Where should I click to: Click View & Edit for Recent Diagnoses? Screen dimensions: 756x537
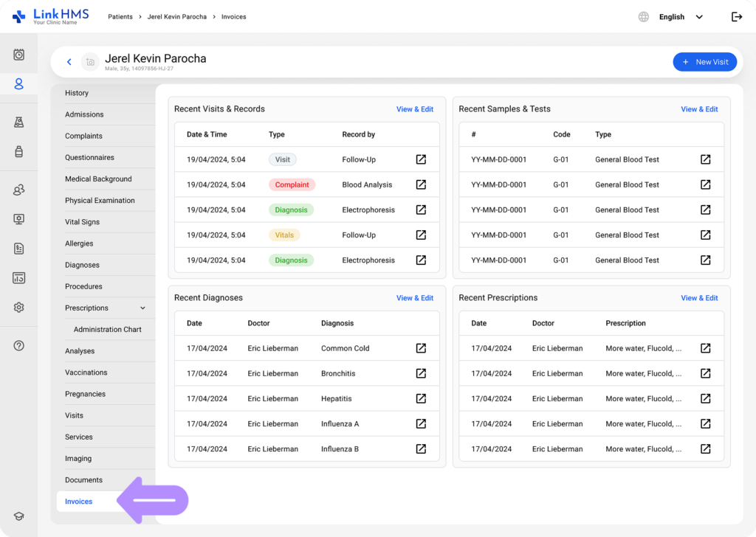[415, 298]
